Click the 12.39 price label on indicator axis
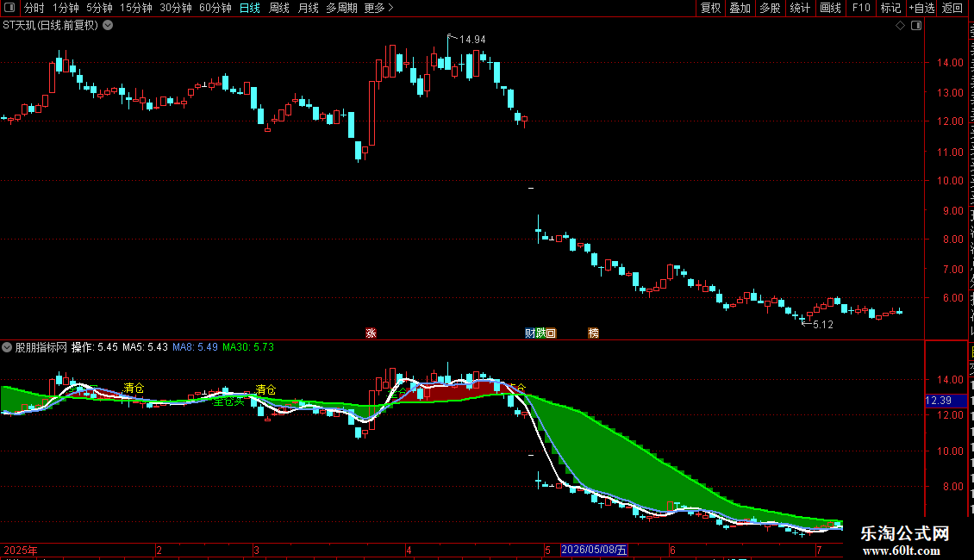 point(946,401)
